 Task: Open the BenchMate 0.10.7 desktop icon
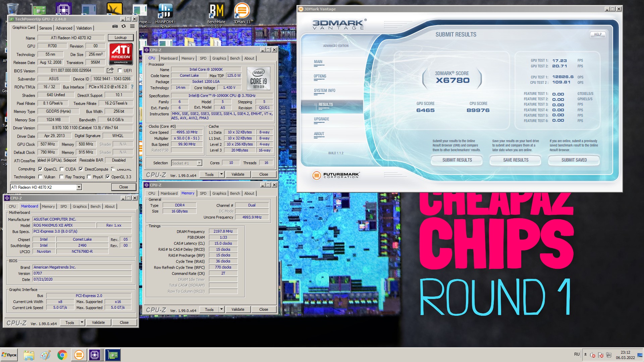click(x=216, y=15)
